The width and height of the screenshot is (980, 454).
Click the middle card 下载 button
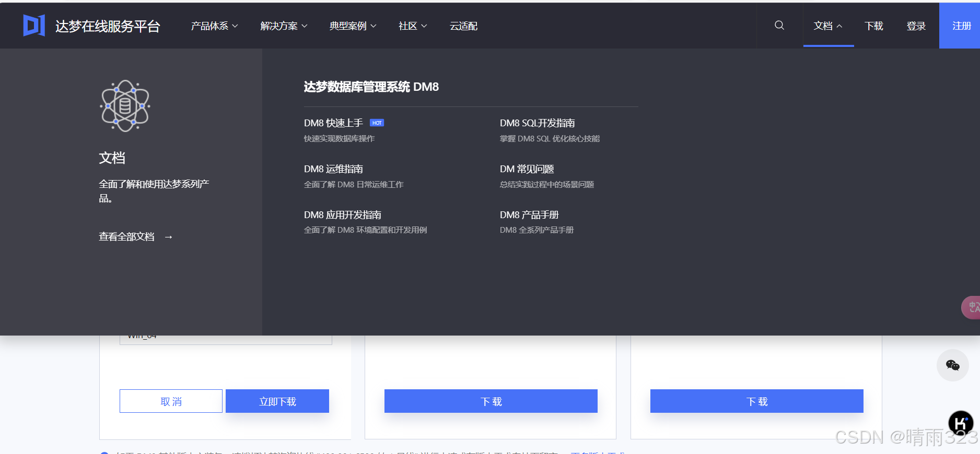coord(491,401)
